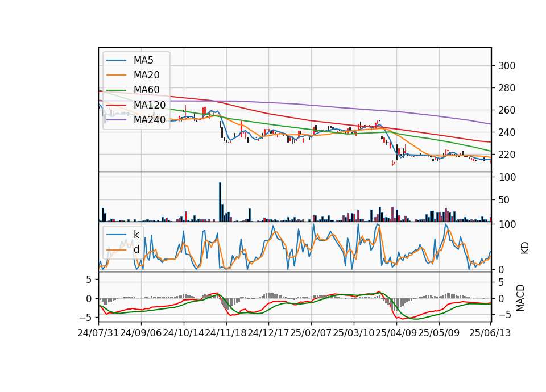Click the 25/02/07 date label

(311, 333)
